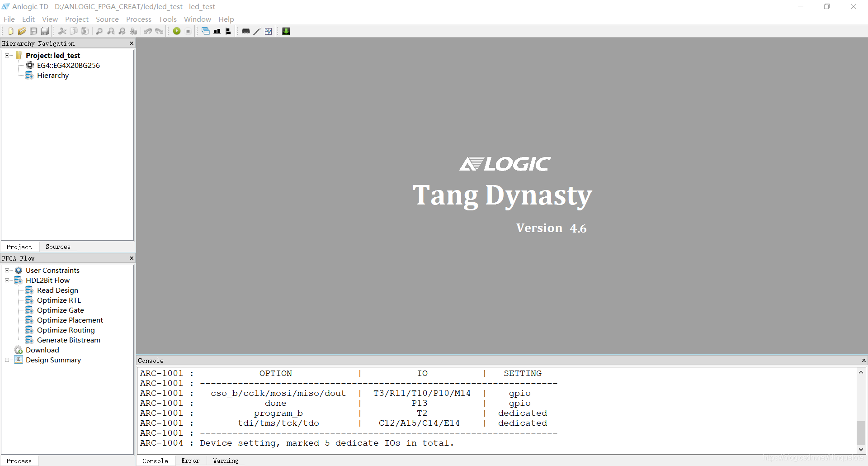Close the Hierarchy Navigation panel
Viewport: 868px width, 466px height.
point(132,43)
